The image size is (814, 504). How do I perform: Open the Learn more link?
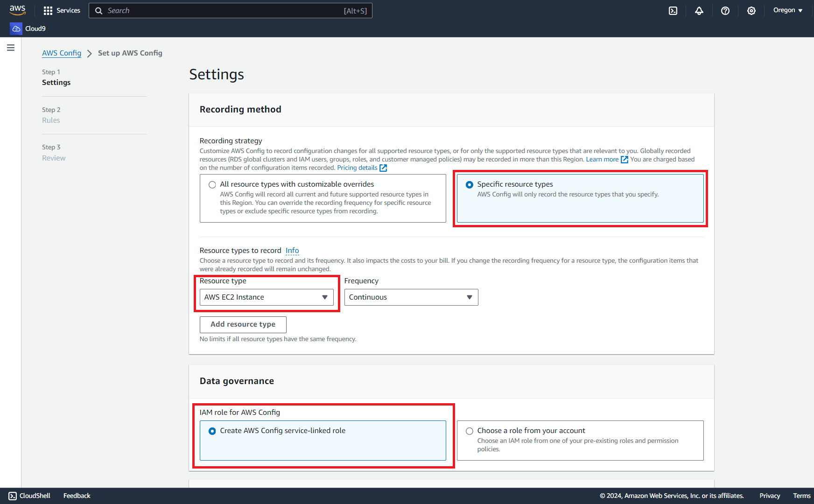602,160
